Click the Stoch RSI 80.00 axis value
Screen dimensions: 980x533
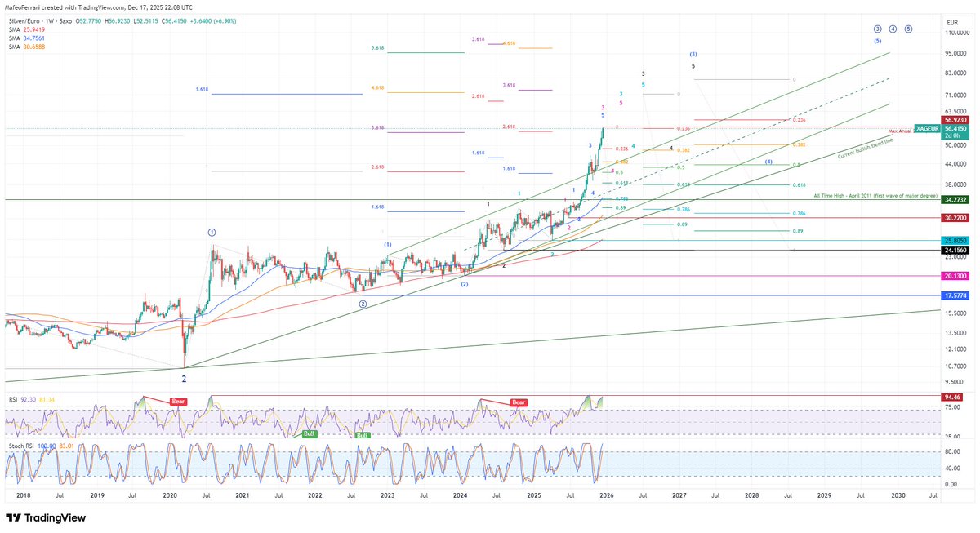coord(951,451)
